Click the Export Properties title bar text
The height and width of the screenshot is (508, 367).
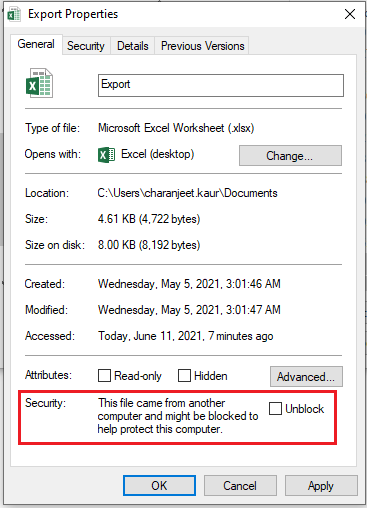point(73,14)
